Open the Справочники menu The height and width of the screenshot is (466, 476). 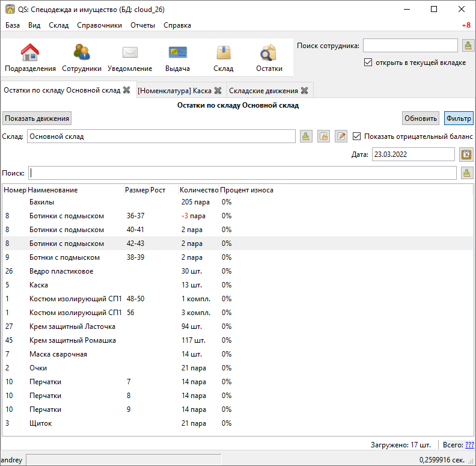pyautogui.click(x=99, y=25)
